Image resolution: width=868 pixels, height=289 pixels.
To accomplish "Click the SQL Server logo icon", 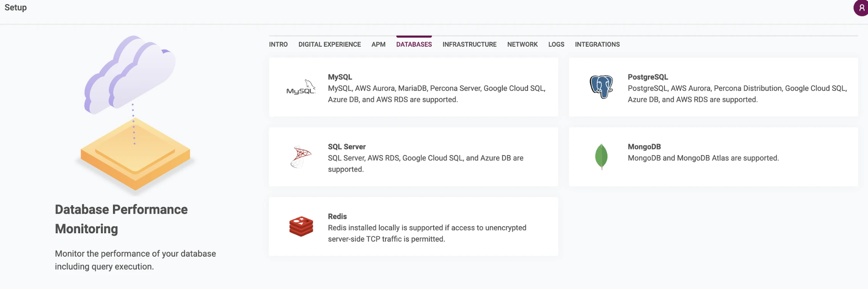I will click(301, 157).
